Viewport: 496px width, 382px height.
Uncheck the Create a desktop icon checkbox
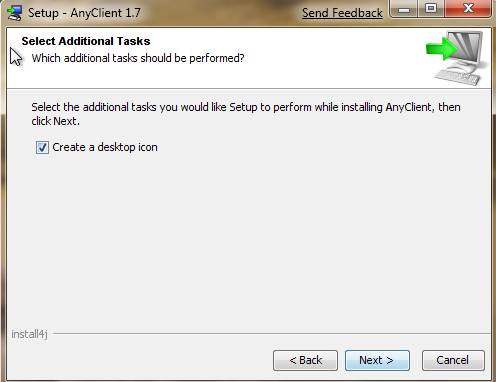coord(42,147)
